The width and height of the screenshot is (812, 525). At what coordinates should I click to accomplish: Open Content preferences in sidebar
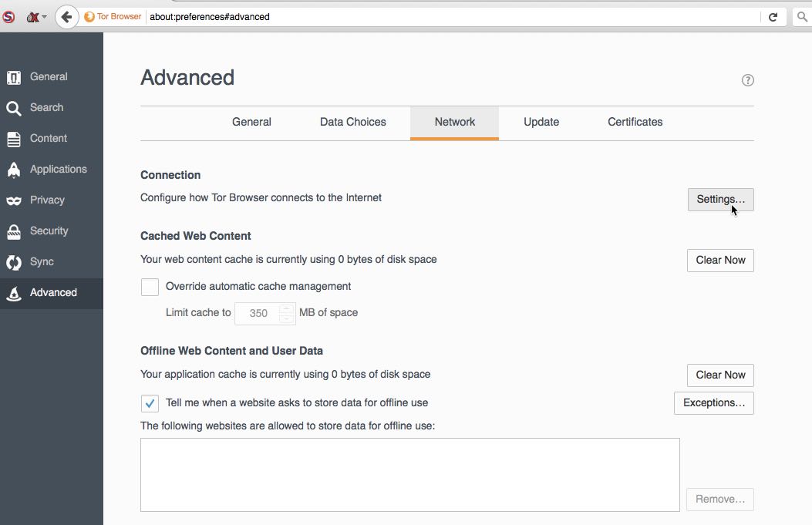click(52, 139)
